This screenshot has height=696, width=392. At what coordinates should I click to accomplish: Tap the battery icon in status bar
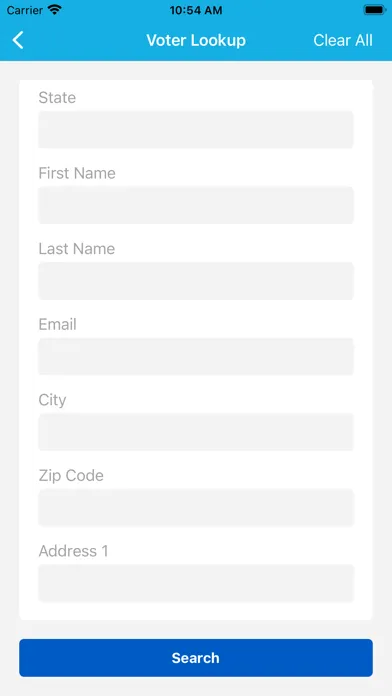(x=375, y=10)
